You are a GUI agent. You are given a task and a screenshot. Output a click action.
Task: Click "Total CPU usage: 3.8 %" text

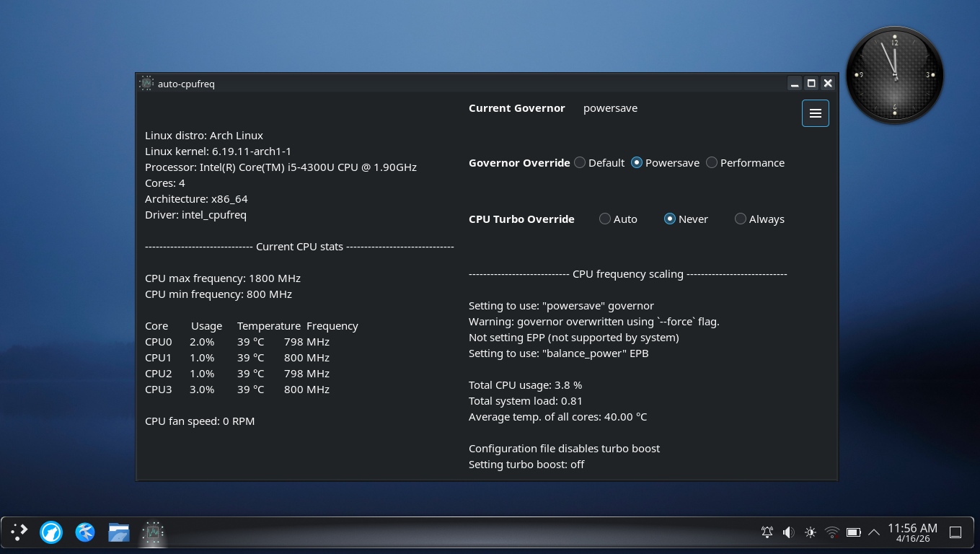point(525,385)
